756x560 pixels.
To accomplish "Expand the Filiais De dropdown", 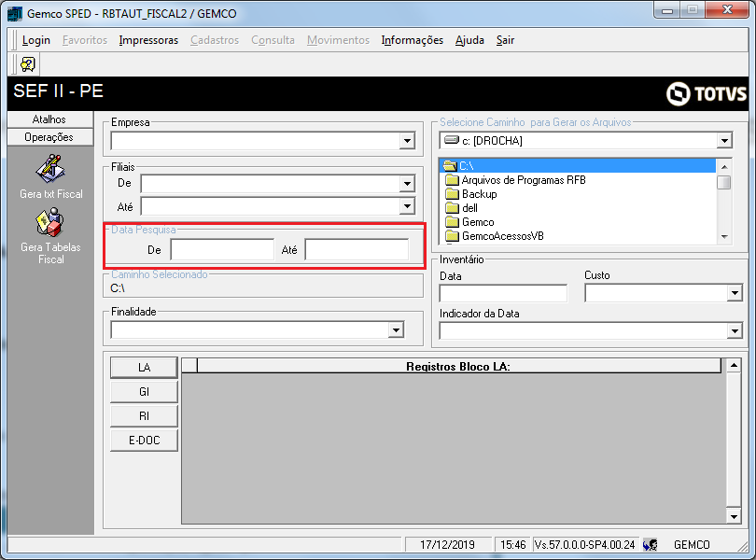I will (x=407, y=183).
